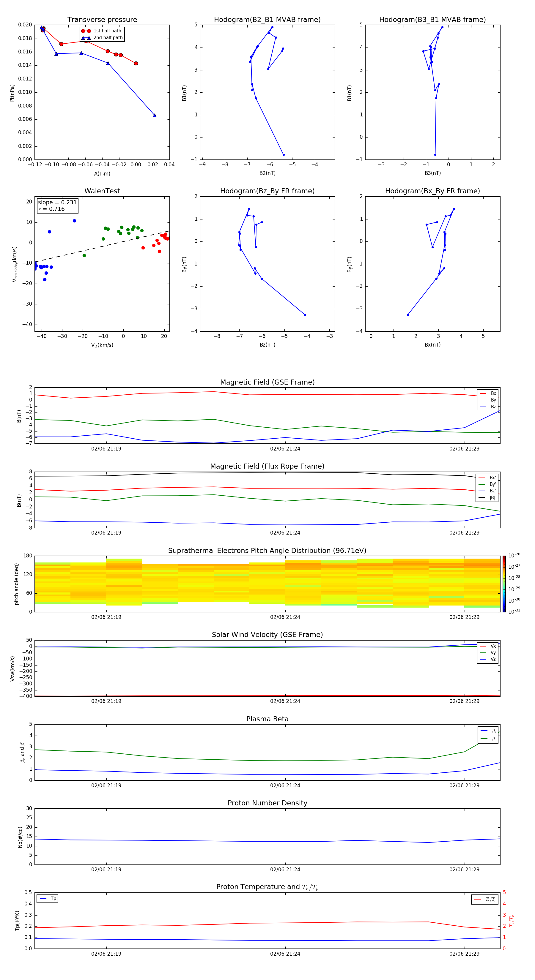
Task: Click the |B| legend entry in Flux Rope plot
Action: (487, 498)
